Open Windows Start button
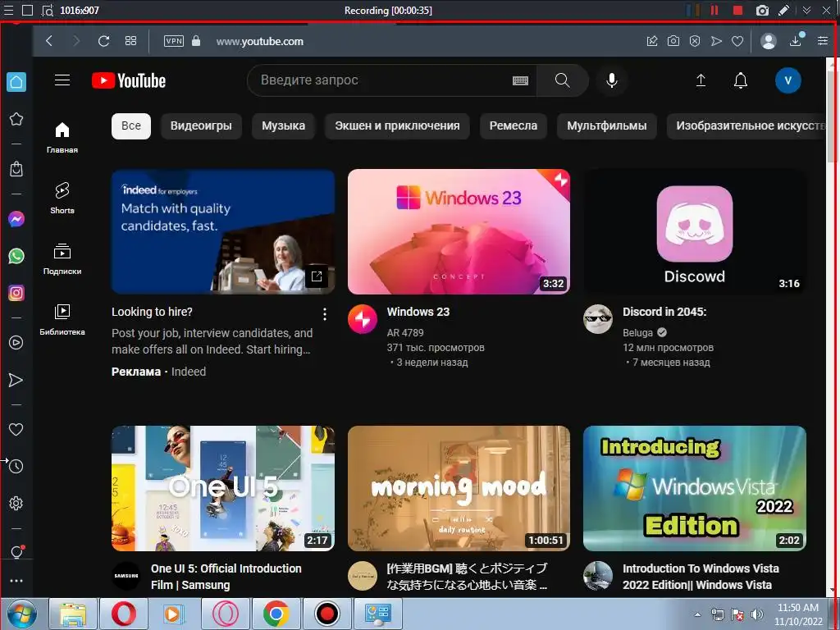 [21, 614]
